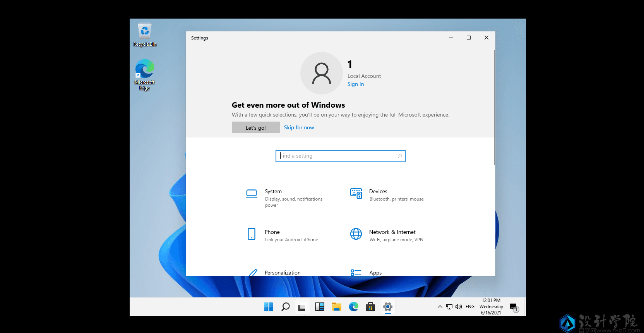Close the Settings window

[486, 38]
